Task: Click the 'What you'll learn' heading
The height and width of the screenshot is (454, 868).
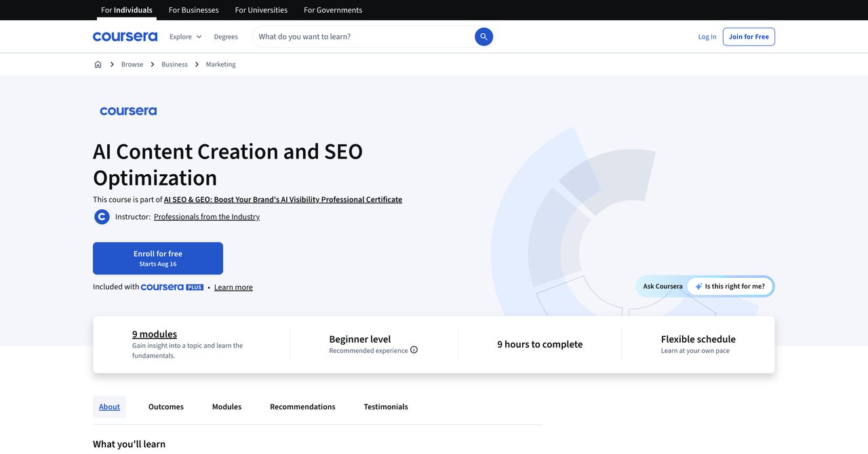Action: (x=129, y=444)
